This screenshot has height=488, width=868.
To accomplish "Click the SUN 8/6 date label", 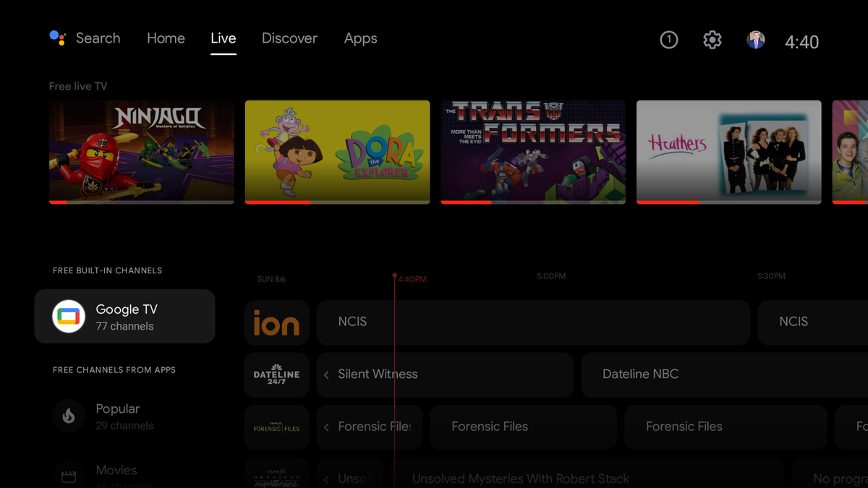I will point(271,279).
